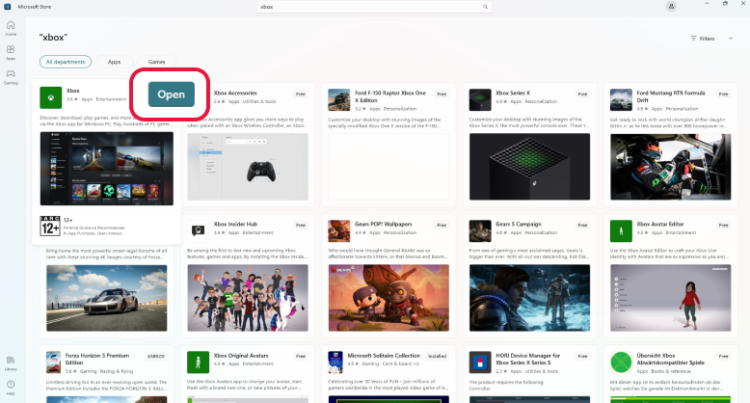Click the Gears 5 Campaign icon

pyautogui.click(x=480, y=231)
